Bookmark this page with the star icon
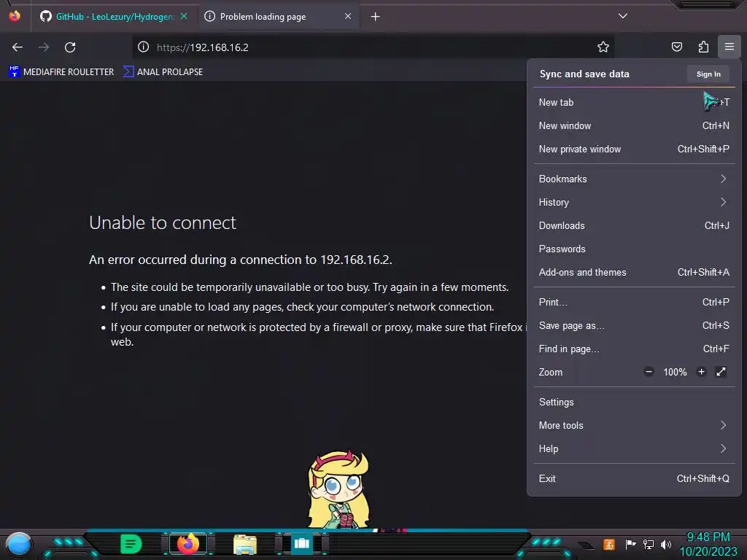 pos(603,47)
